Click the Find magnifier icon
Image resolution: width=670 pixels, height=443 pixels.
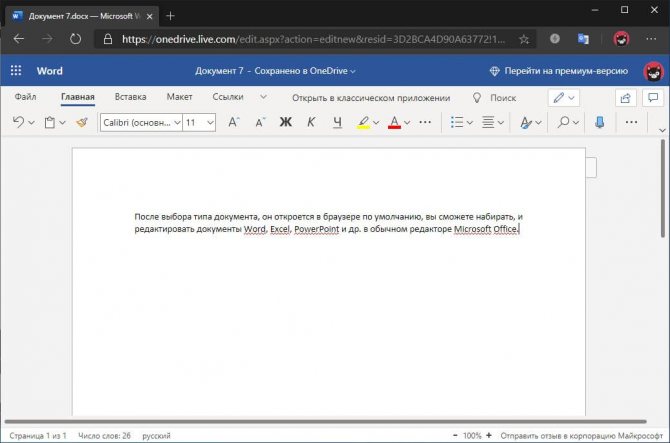564,122
